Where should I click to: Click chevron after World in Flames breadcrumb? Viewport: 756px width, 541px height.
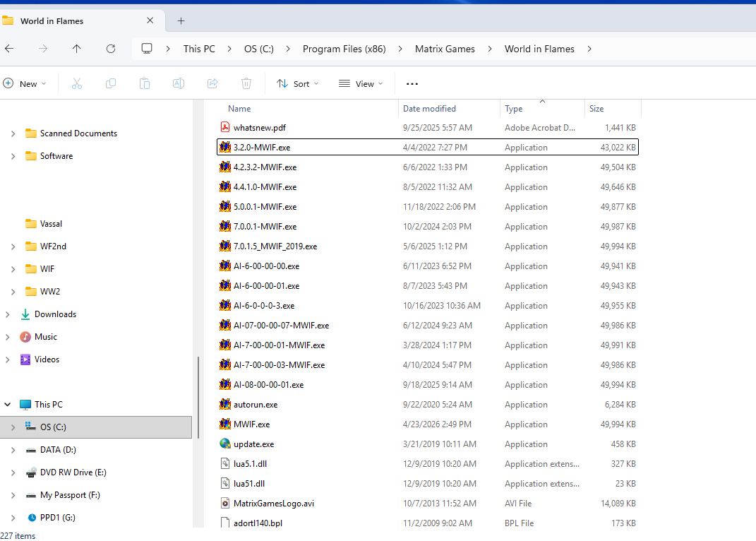[589, 49]
